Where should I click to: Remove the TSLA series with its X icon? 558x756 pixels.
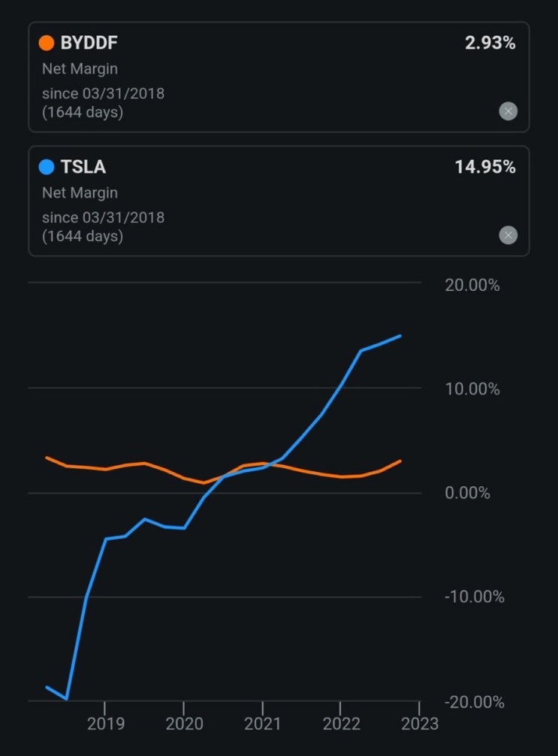point(508,236)
